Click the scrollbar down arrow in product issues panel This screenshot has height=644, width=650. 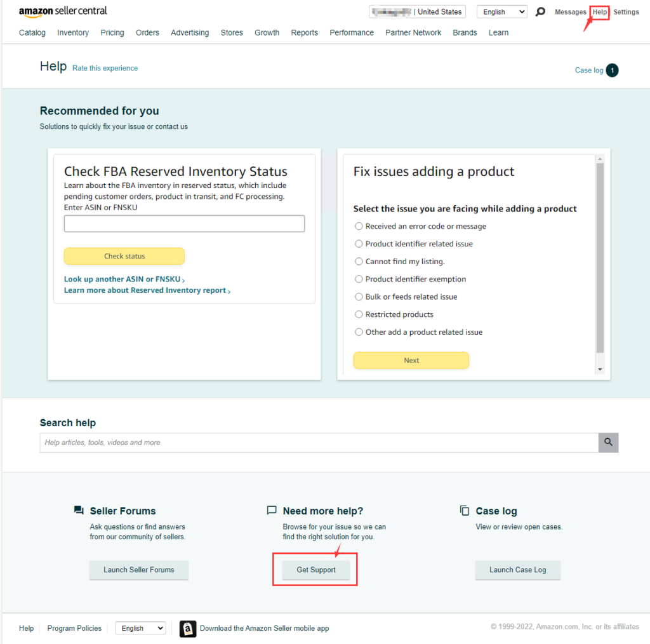point(600,370)
